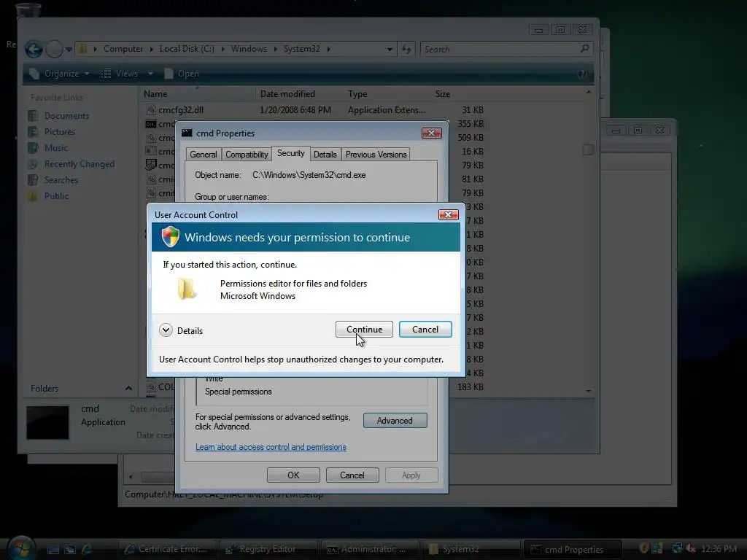The width and height of the screenshot is (747, 560).
Task: Close the cmd Properties window
Action: coord(432,133)
